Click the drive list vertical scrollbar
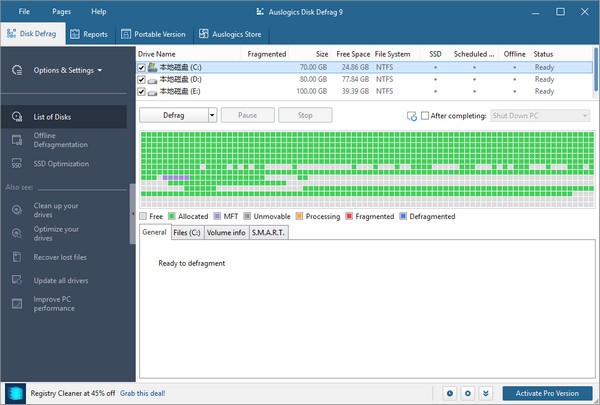Viewport: 600px width, 405px height. (x=595, y=69)
